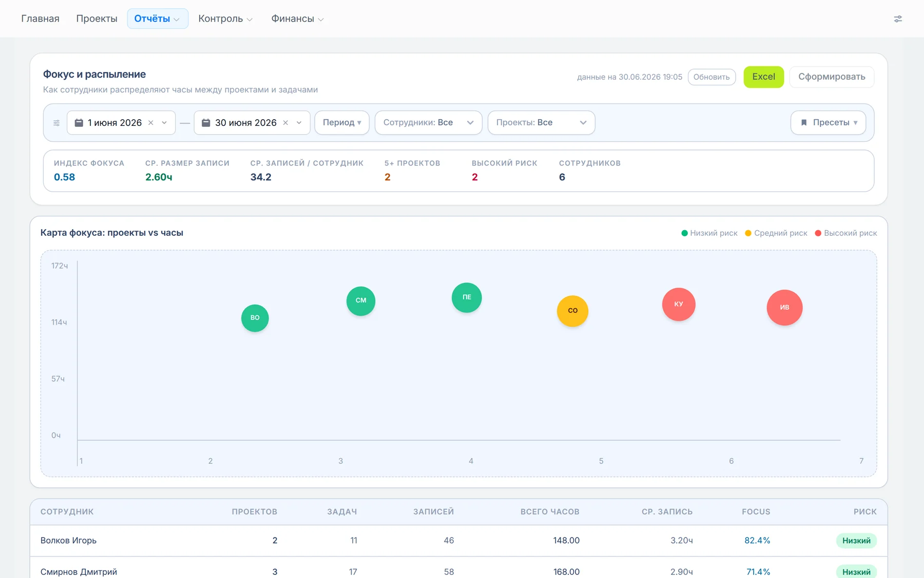The image size is (924, 578).
Task: Go to the Проекты tab
Action: tap(97, 18)
